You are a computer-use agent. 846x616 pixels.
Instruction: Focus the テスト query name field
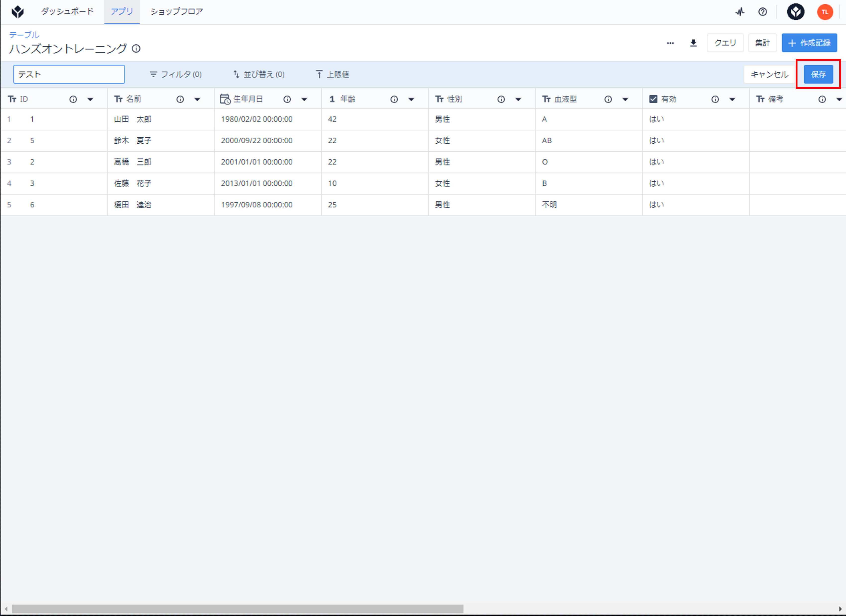tap(69, 74)
